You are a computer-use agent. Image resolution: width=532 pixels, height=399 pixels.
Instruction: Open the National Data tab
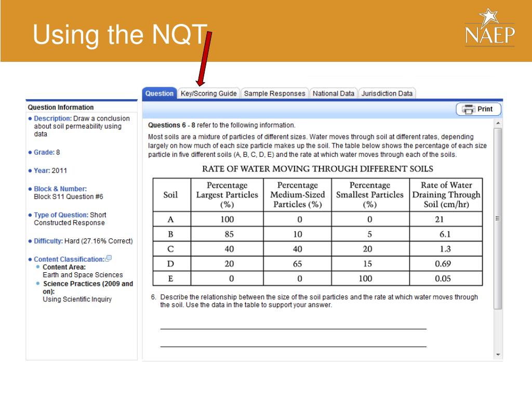coord(333,94)
